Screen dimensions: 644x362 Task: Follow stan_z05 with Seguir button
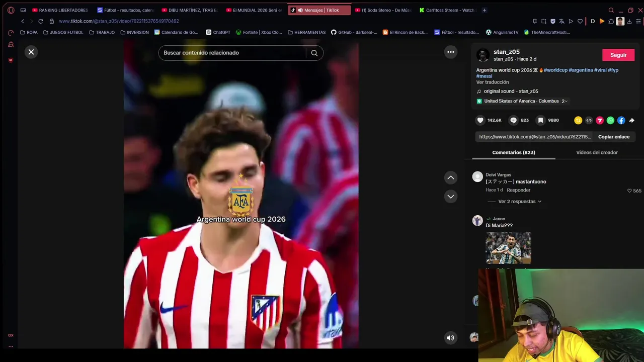[x=618, y=55]
